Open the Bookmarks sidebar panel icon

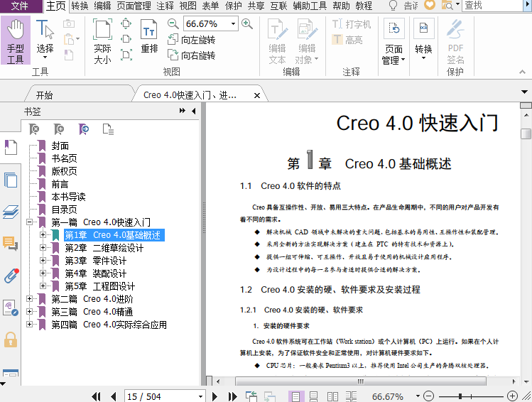click(x=11, y=148)
